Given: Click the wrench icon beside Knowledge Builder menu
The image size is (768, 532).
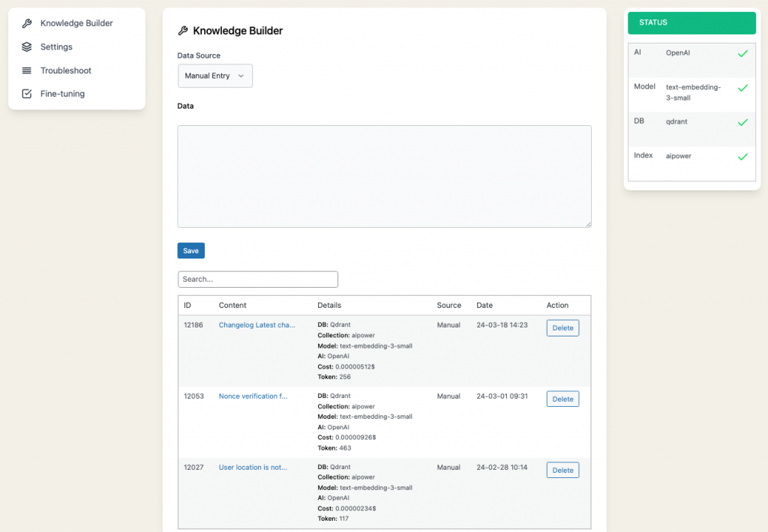Looking at the screenshot, I should point(27,23).
